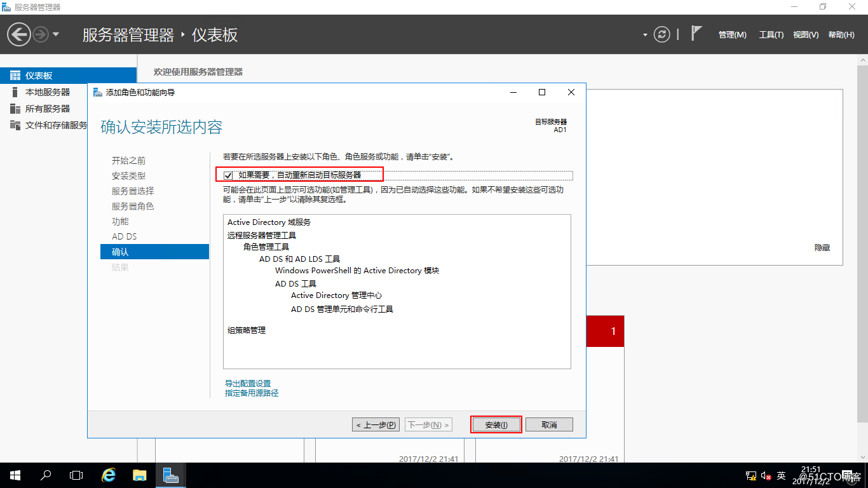Viewport: 868px width, 488px height.
Task: Select 仪表板 in the left sidebar
Action: [x=68, y=76]
